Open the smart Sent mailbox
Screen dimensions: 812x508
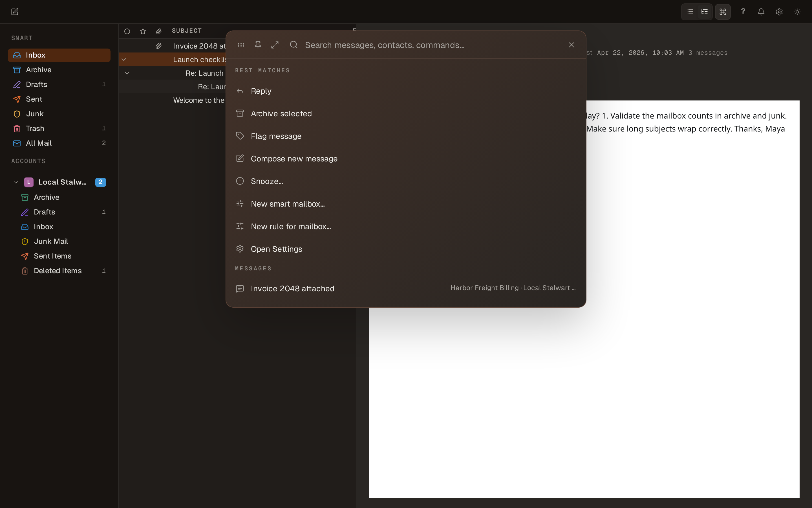coord(59,99)
